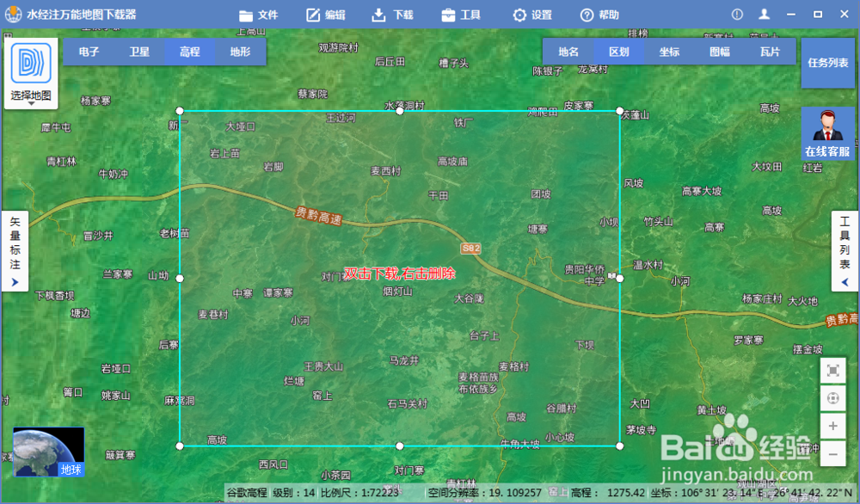Click the red 双击下载,右击删除 hint text

tap(399, 274)
